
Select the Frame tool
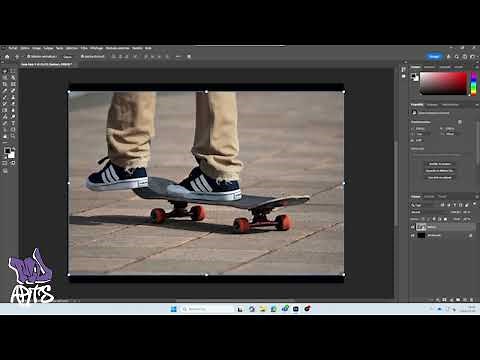tap(13, 84)
